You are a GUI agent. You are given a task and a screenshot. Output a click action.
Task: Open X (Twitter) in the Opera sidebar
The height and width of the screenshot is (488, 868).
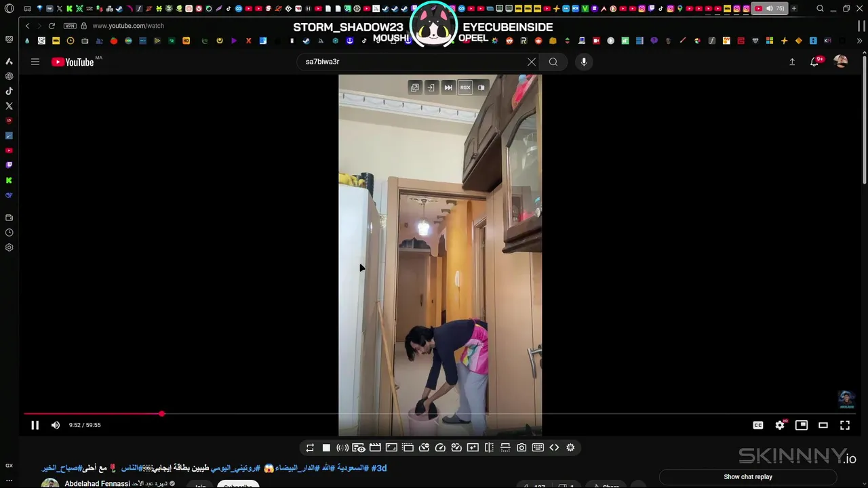(x=9, y=106)
